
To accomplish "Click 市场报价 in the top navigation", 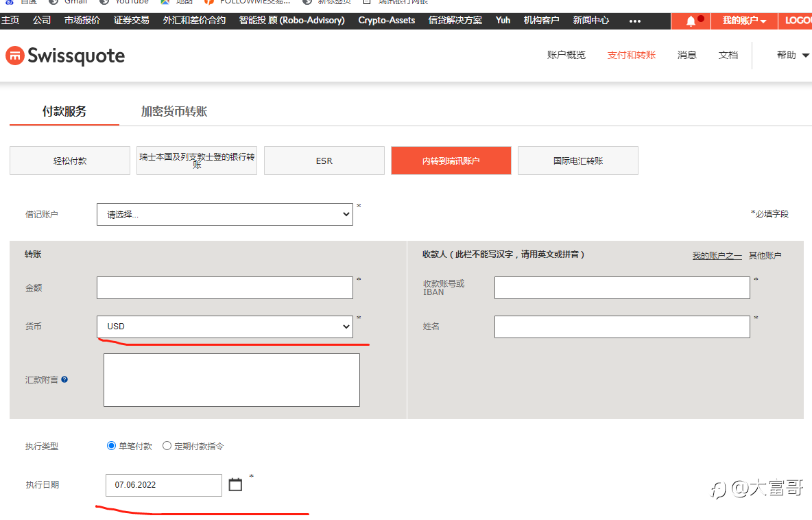I will coord(82,20).
